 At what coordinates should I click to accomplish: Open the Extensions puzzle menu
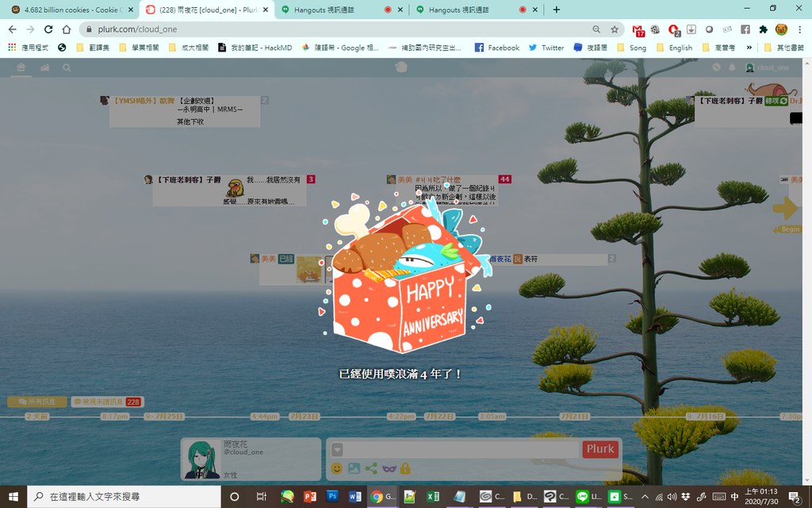coord(763,29)
